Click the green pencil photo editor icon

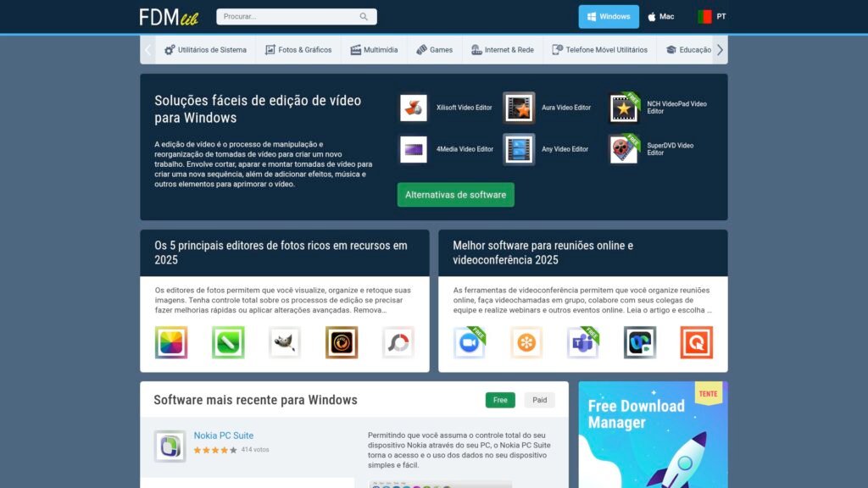pyautogui.click(x=228, y=342)
